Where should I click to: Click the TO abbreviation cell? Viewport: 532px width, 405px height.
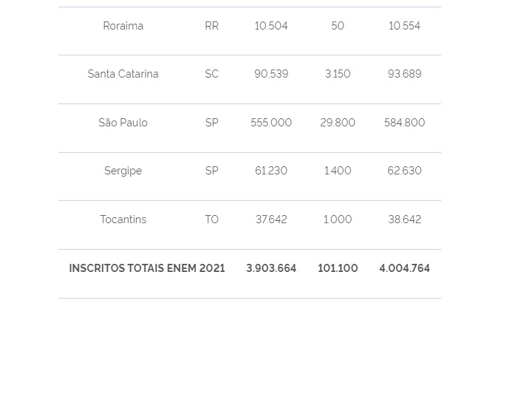(212, 219)
